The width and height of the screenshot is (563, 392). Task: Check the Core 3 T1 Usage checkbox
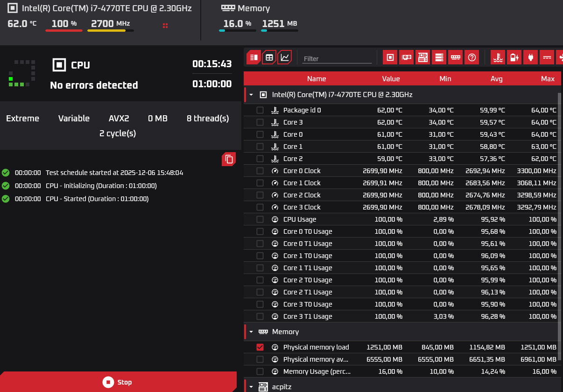click(x=260, y=316)
